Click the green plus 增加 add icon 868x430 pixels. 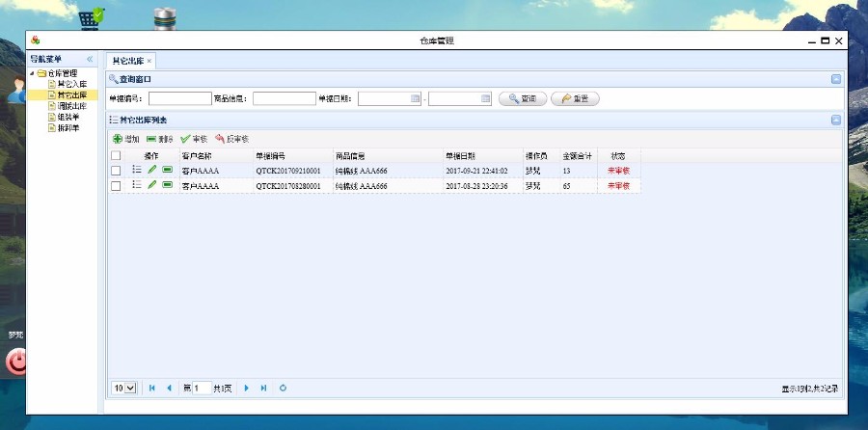tap(118, 140)
